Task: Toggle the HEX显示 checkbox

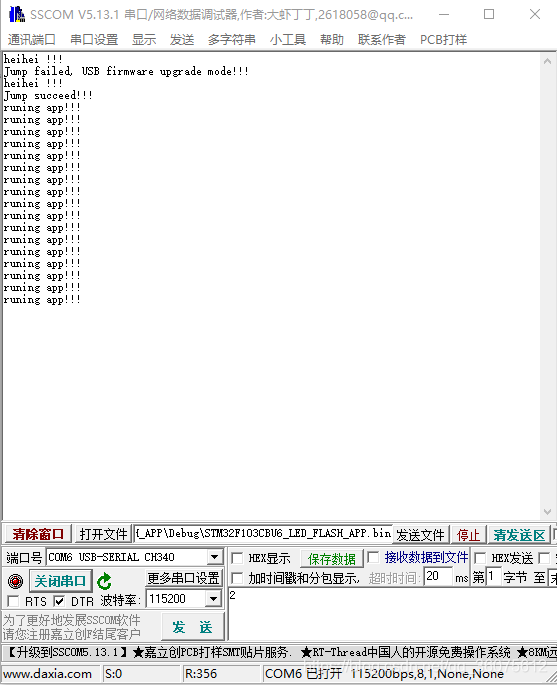Action: coord(237,558)
